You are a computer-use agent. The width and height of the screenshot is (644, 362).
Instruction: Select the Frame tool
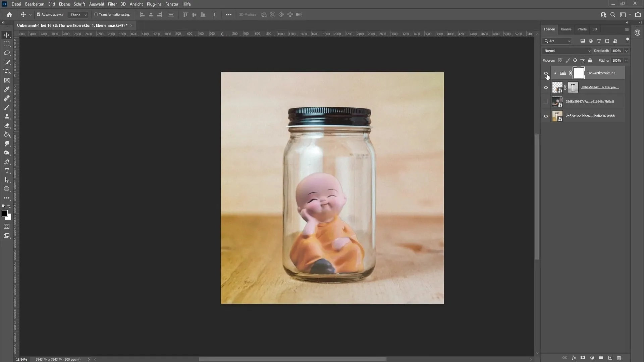(x=7, y=80)
